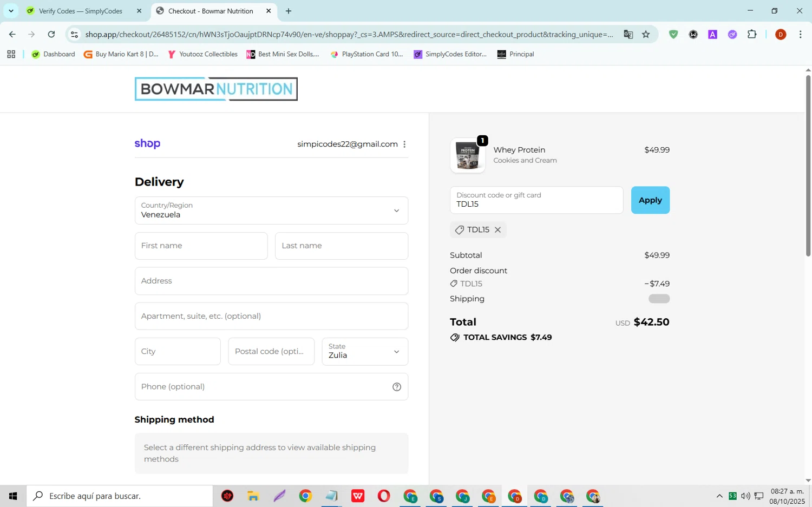
Task: Open the PlayStation Card 10 bookmark
Action: pyautogui.click(x=366, y=54)
